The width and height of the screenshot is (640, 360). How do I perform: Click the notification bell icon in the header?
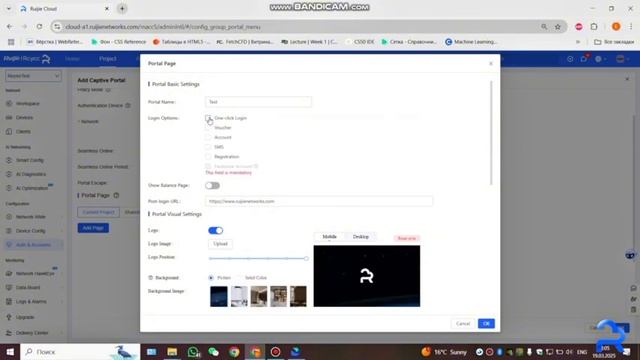click(x=584, y=59)
